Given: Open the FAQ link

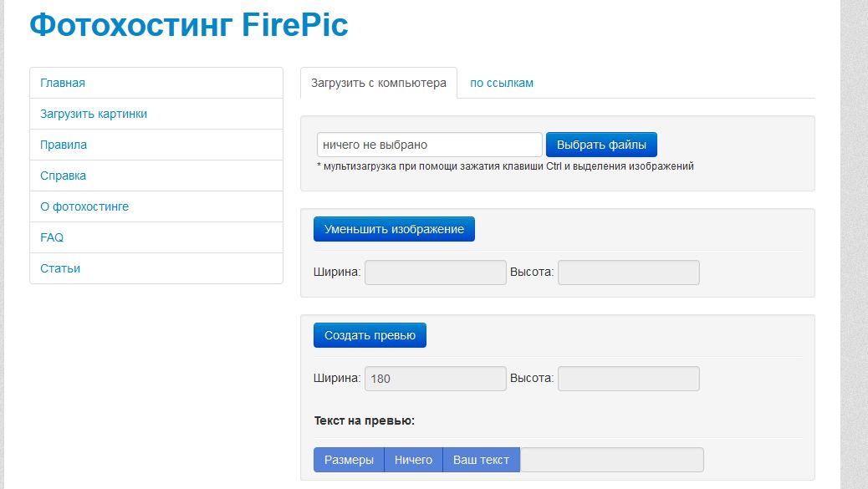Looking at the screenshot, I should pos(156,238).
